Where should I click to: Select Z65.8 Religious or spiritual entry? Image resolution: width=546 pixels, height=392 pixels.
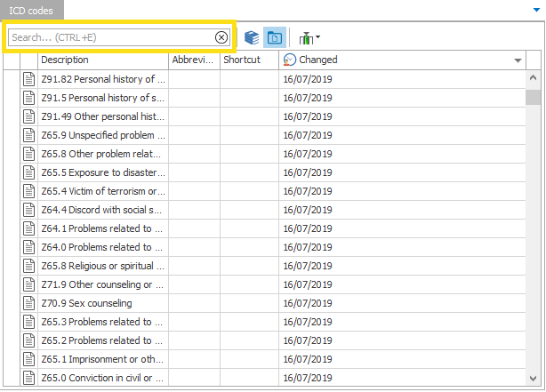103,266
